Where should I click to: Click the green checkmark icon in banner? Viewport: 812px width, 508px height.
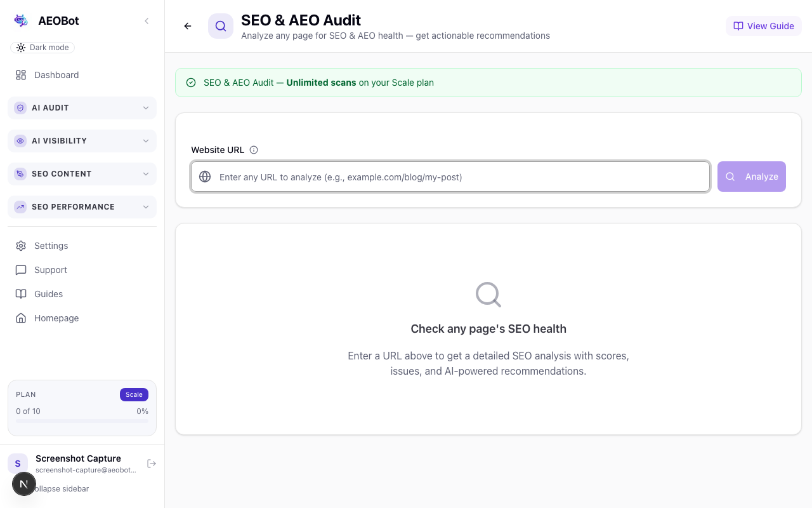(191, 83)
